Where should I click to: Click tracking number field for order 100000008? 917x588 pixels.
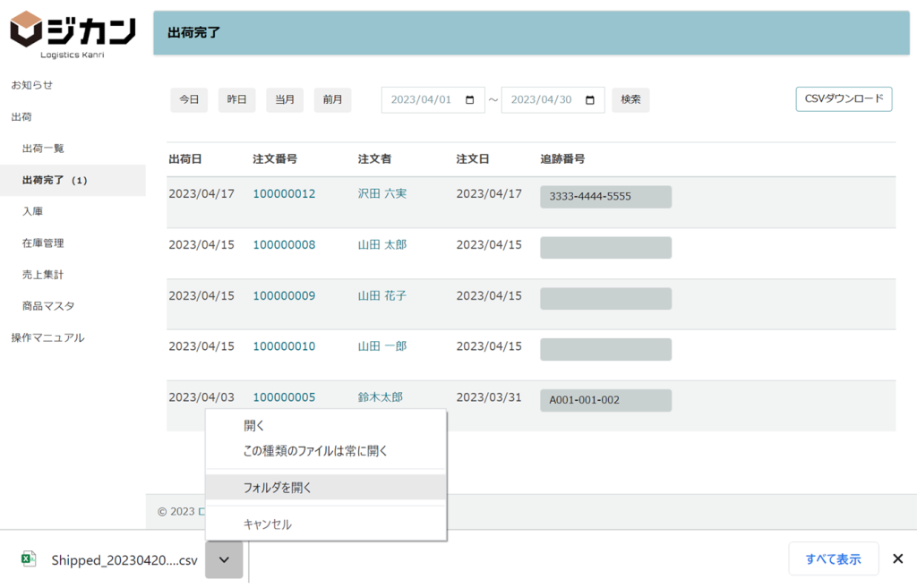point(605,248)
